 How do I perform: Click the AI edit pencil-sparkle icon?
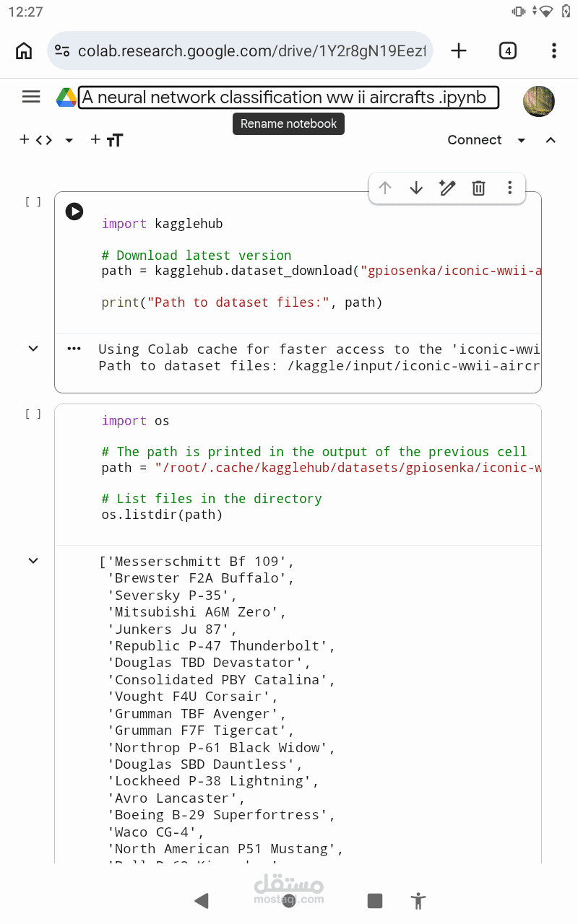point(447,188)
